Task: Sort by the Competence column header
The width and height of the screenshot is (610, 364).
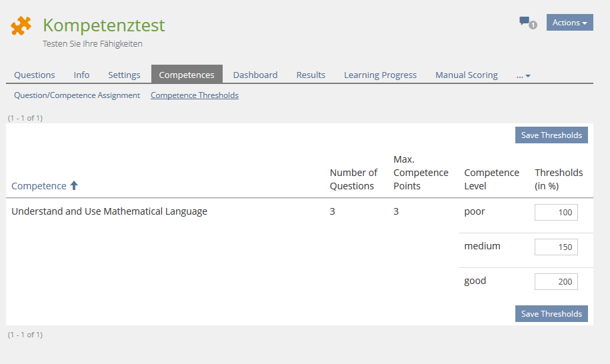Action: 39,186
